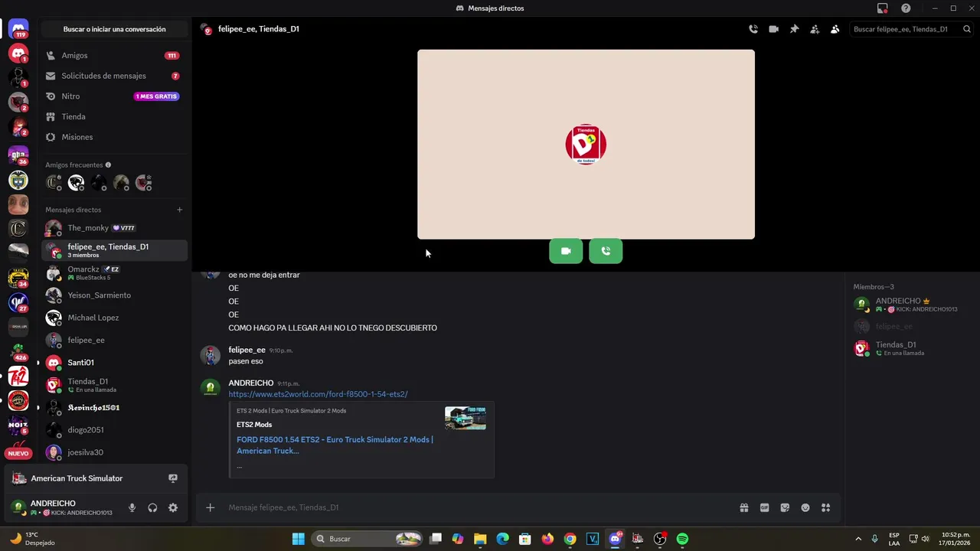Click the first frequent friend avatar
The height and width of the screenshot is (551, 980).
coord(54,183)
